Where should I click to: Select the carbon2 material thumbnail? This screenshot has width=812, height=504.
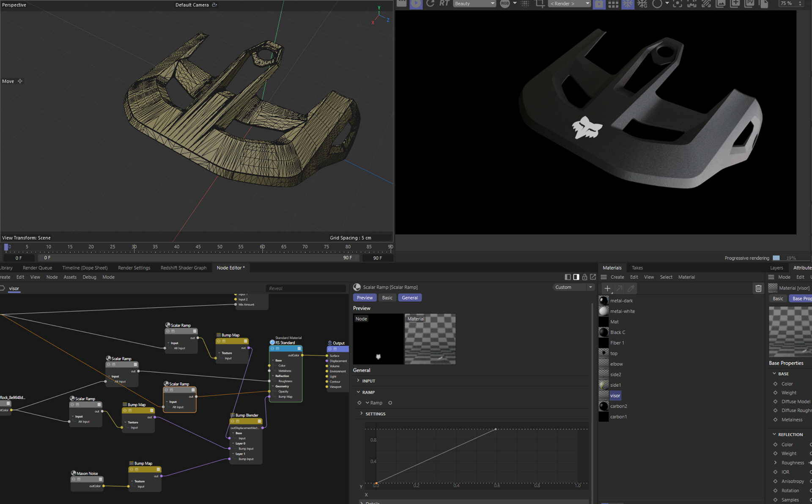(604, 406)
